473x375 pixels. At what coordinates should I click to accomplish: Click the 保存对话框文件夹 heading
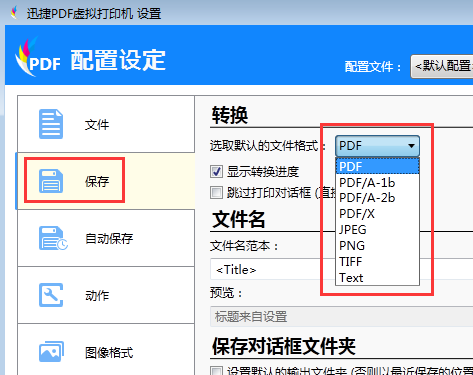coord(284,347)
